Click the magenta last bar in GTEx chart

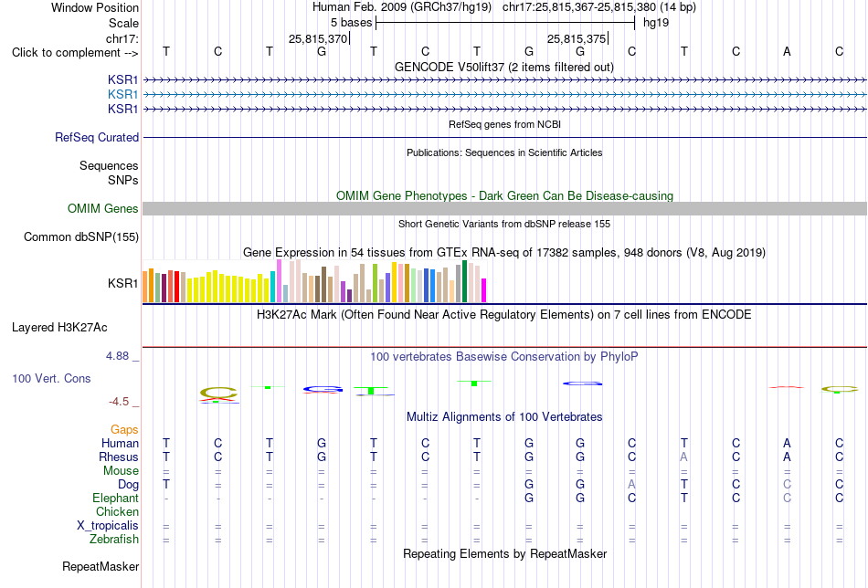pyautogui.click(x=483, y=290)
